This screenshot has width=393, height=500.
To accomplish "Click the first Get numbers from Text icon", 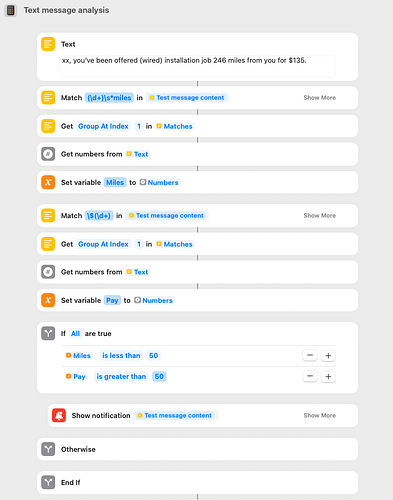I will [x=48, y=154].
